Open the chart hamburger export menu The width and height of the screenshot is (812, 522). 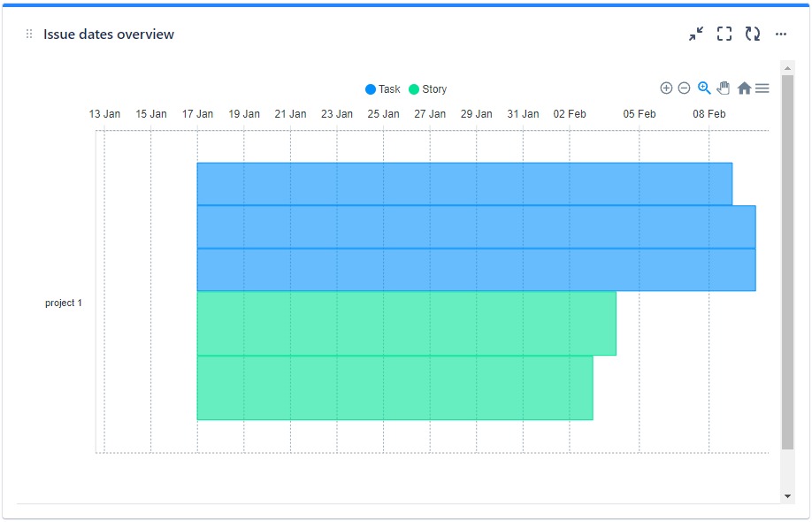762,88
